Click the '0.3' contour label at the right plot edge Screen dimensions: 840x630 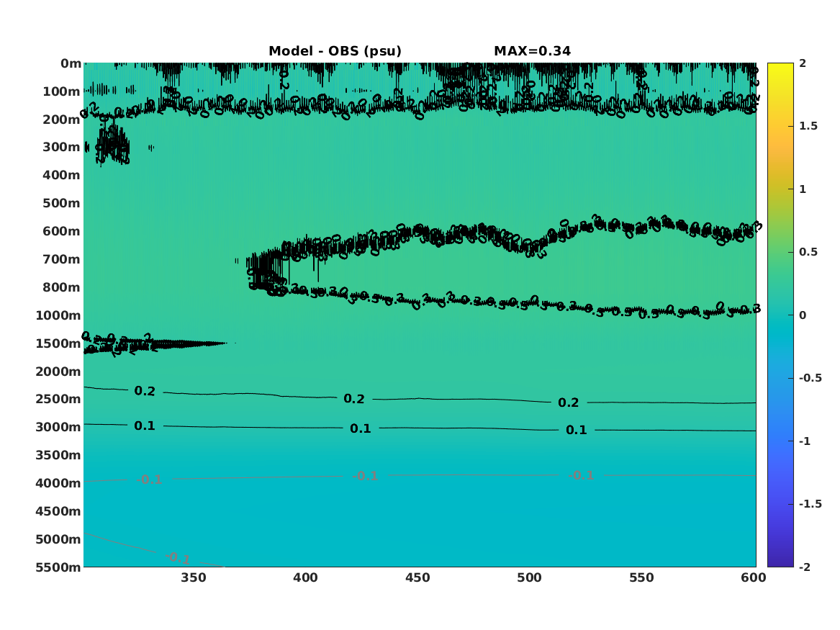[751, 309]
